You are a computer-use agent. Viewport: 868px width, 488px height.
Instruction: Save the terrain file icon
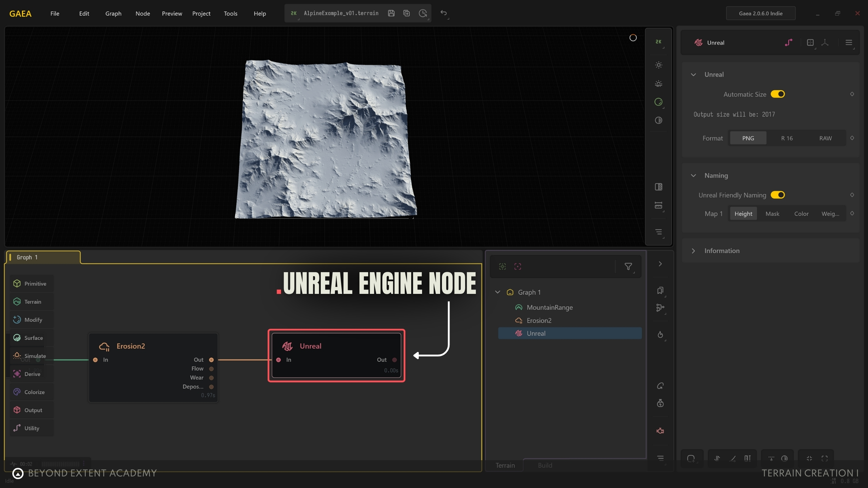391,13
